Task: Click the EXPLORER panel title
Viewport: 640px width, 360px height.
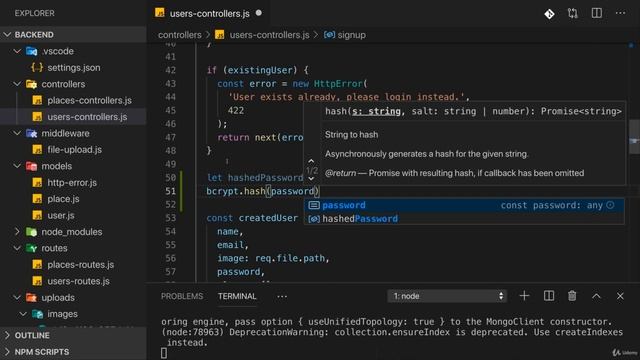Action: tap(34, 13)
